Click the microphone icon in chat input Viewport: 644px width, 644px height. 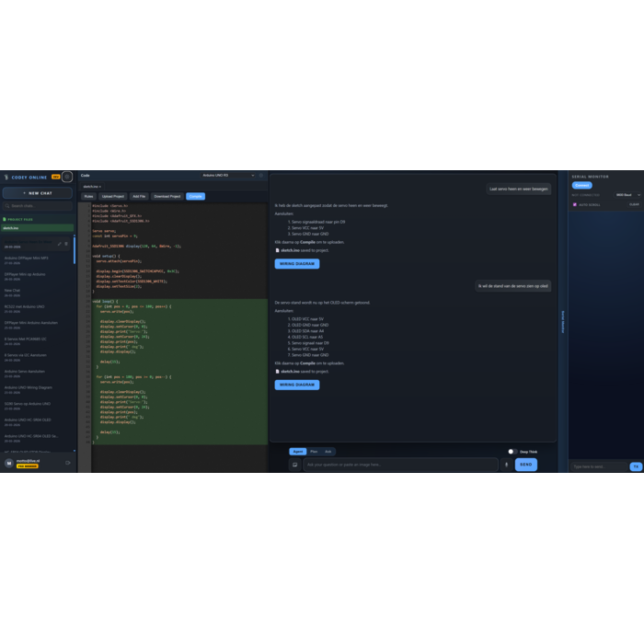tap(506, 465)
